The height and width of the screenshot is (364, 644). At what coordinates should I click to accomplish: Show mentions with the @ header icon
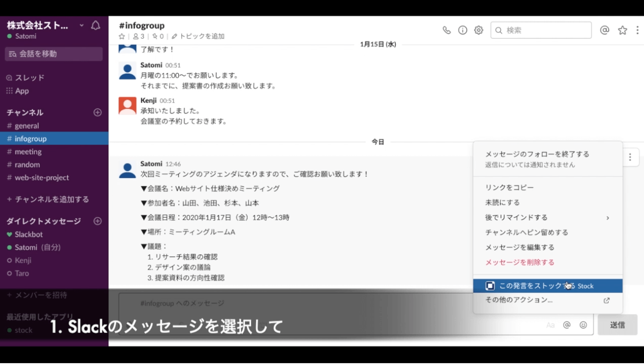604,30
